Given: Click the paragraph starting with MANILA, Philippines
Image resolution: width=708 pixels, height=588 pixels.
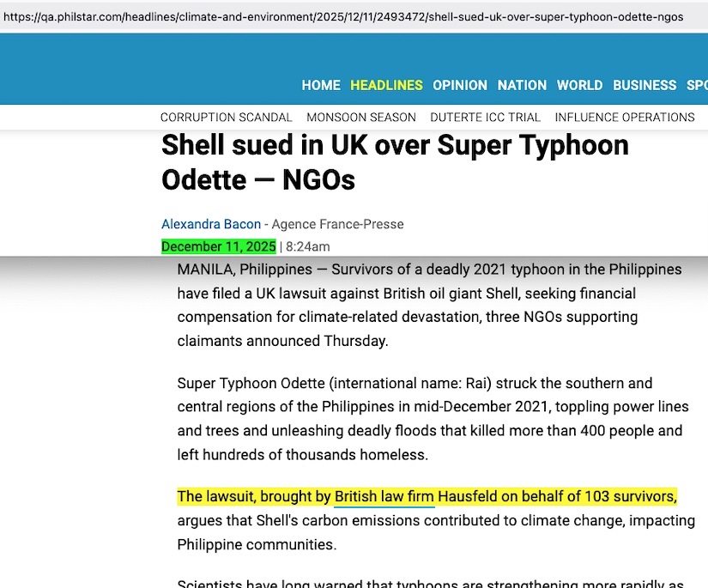Looking at the screenshot, I should [429, 305].
